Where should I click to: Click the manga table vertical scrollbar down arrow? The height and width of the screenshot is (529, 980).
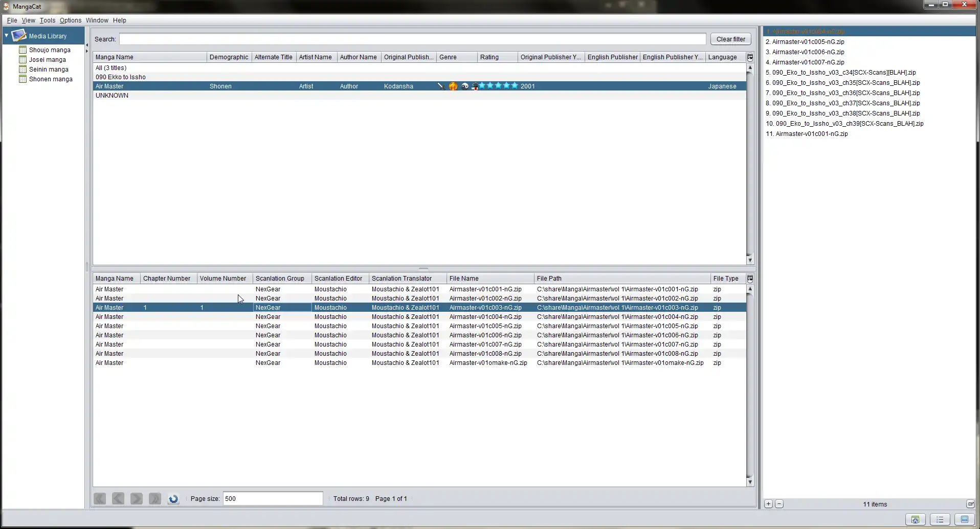point(750,260)
